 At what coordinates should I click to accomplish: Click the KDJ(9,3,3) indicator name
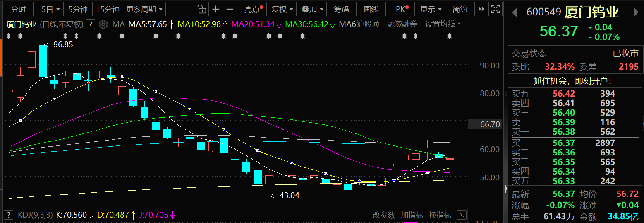click(x=35, y=215)
